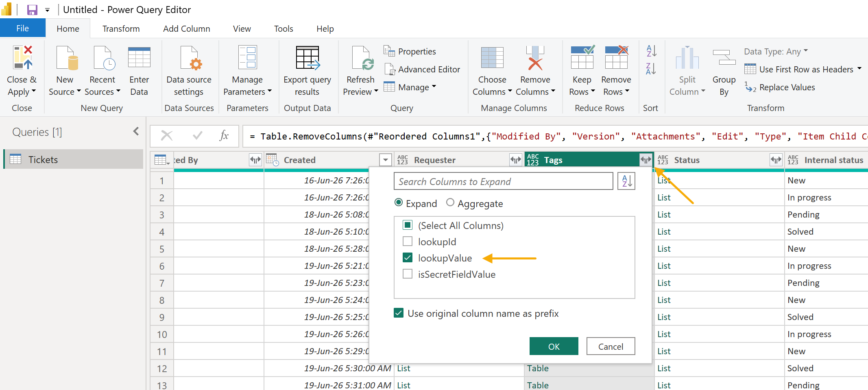Click the Remove Rows icon
Screen dimensions: 868x390
click(x=617, y=57)
